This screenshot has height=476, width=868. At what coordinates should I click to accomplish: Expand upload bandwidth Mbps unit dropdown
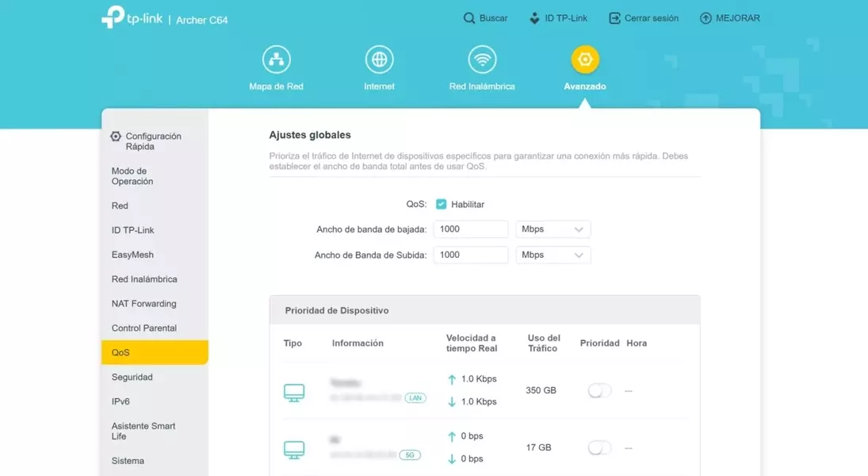tap(553, 255)
